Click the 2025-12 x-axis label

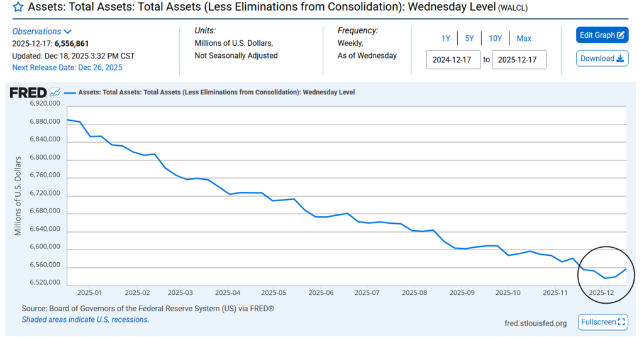coord(601,292)
